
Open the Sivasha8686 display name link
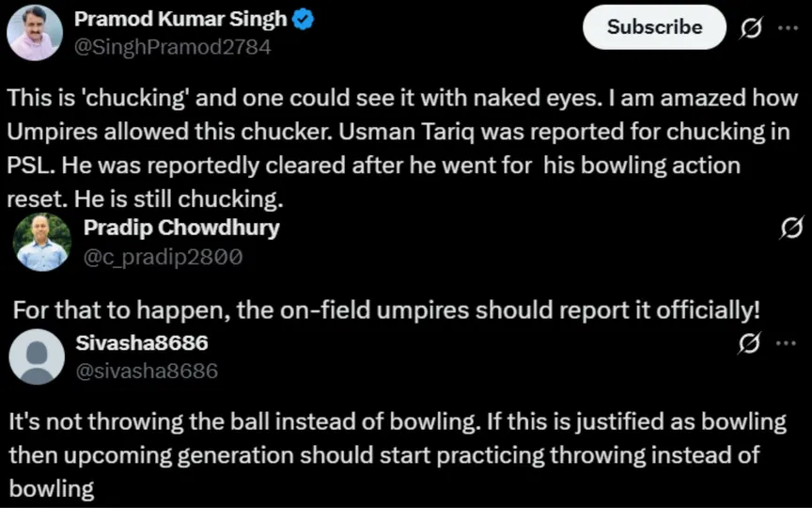[x=141, y=342]
